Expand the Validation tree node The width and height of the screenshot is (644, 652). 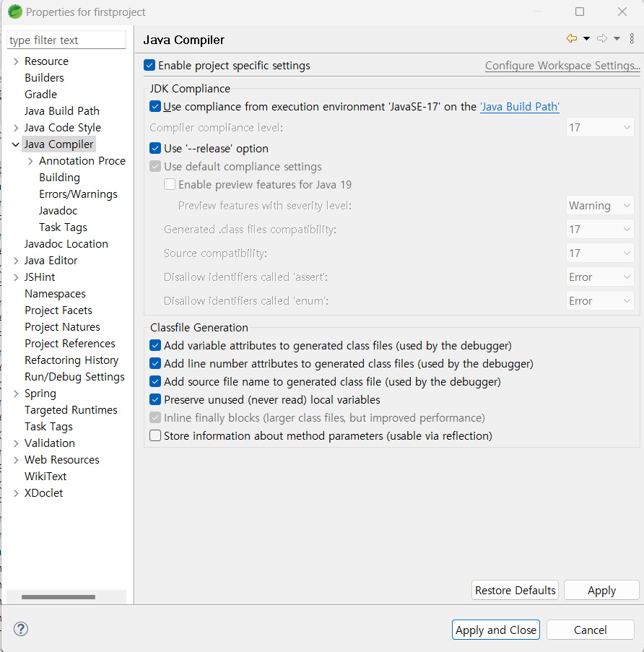pyautogui.click(x=16, y=443)
